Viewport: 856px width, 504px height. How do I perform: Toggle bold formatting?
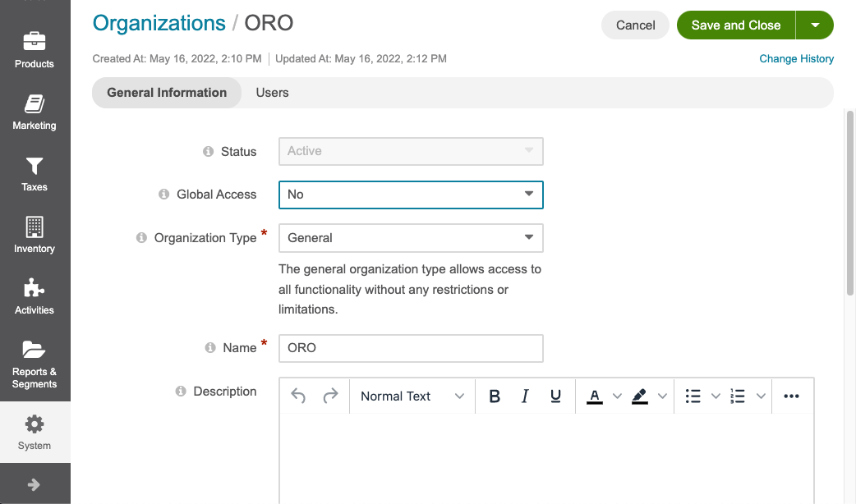tap(495, 396)
